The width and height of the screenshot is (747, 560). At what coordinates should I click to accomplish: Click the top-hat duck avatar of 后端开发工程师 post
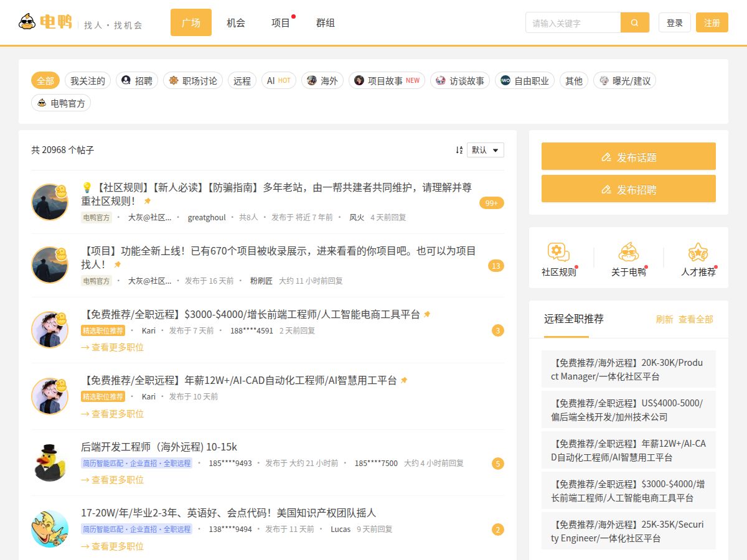pyautogui.click(x=50, y=462)
